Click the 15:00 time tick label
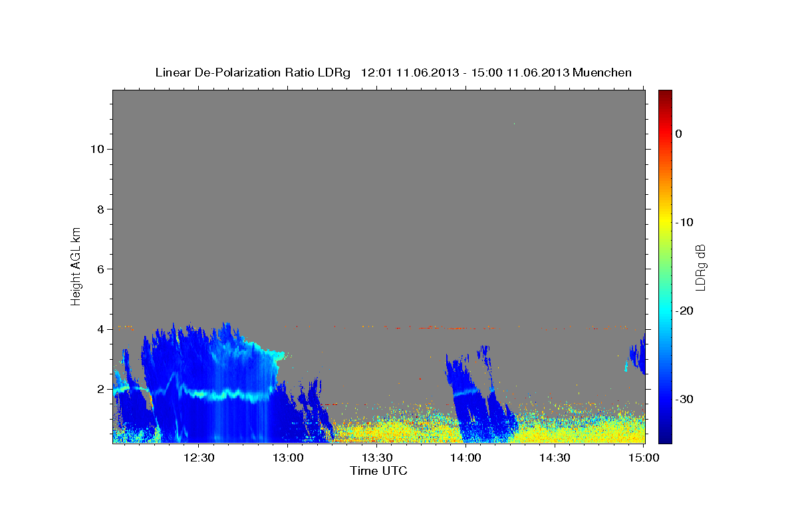Viewport: 798px width, 532px height. [644, 458]
